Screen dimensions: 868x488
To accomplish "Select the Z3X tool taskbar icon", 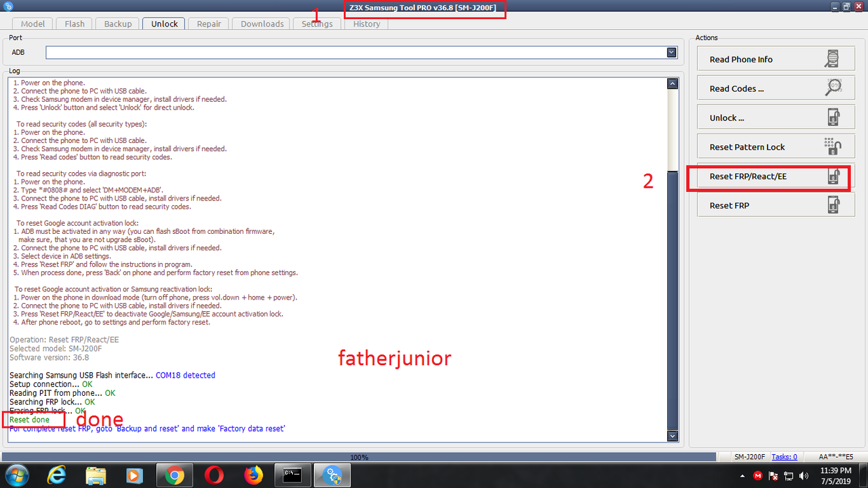I will point(333,475).
